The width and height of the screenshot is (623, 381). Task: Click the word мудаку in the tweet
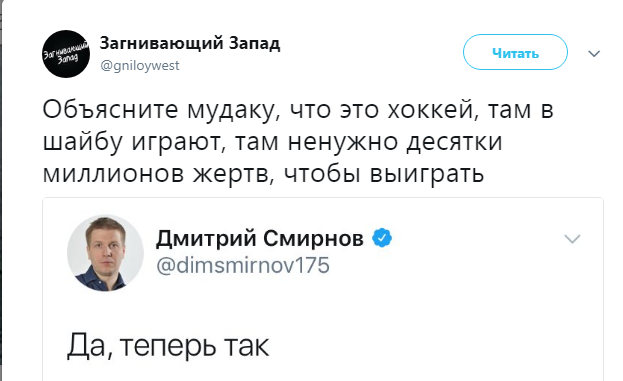[234, 111]
